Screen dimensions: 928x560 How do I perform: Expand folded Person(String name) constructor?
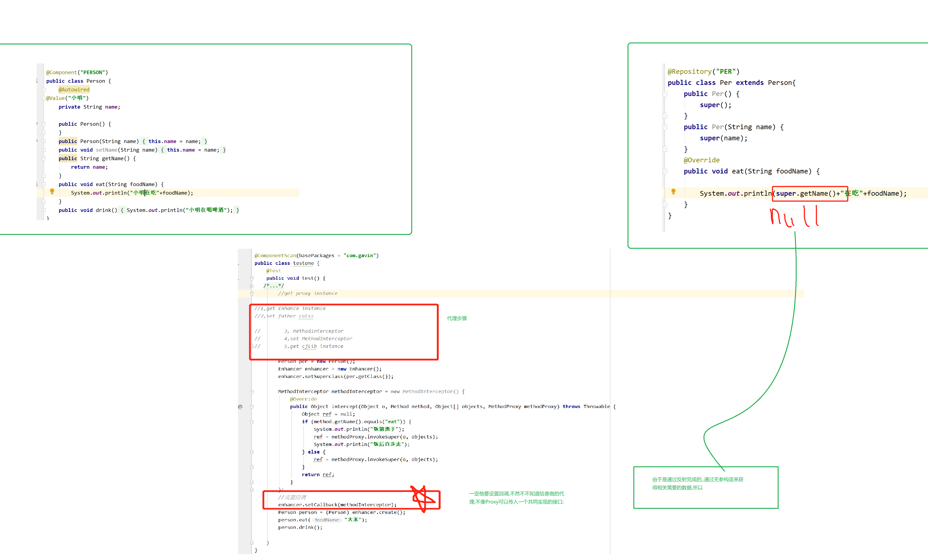tap(44, 141)
